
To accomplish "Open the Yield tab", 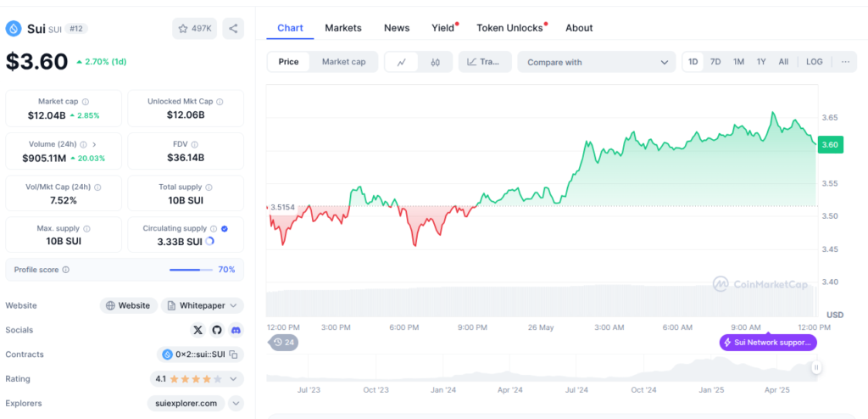I will tap(444, 28).
